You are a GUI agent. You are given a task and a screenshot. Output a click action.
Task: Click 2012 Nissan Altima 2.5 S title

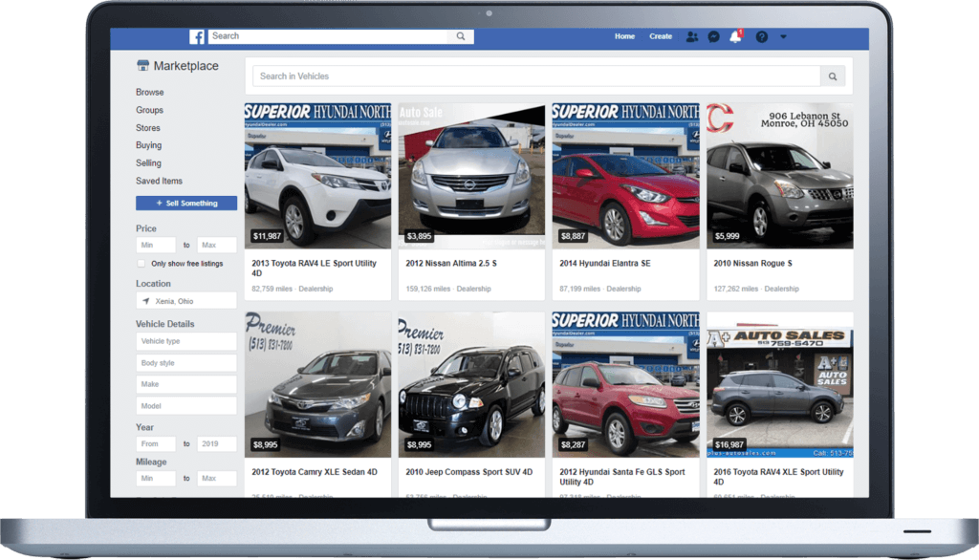451,264
